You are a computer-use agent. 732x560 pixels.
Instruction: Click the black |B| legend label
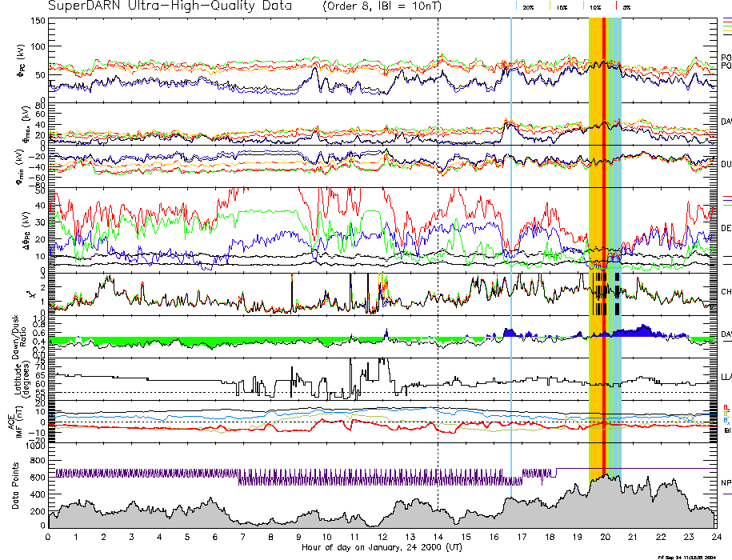[x=727, y=430]
